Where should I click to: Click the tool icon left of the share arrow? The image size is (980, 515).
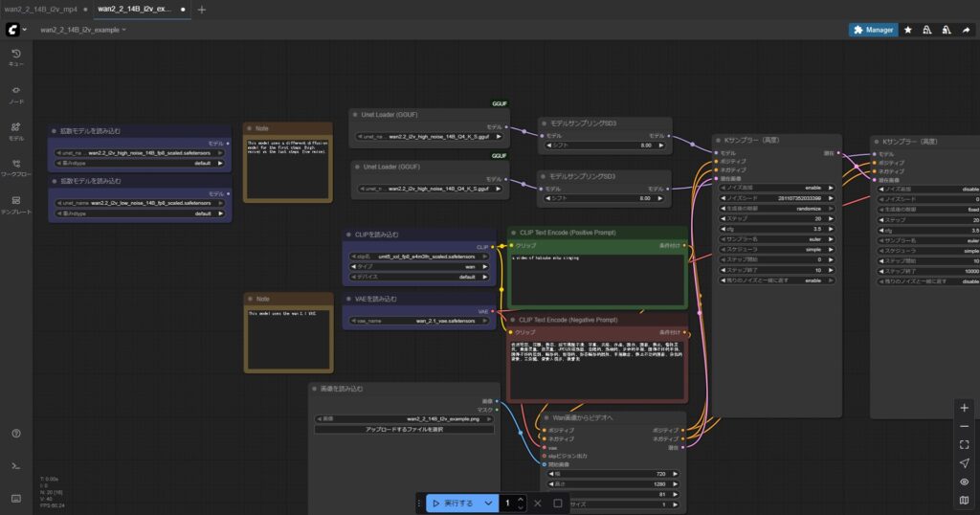(x=947, y=30)
